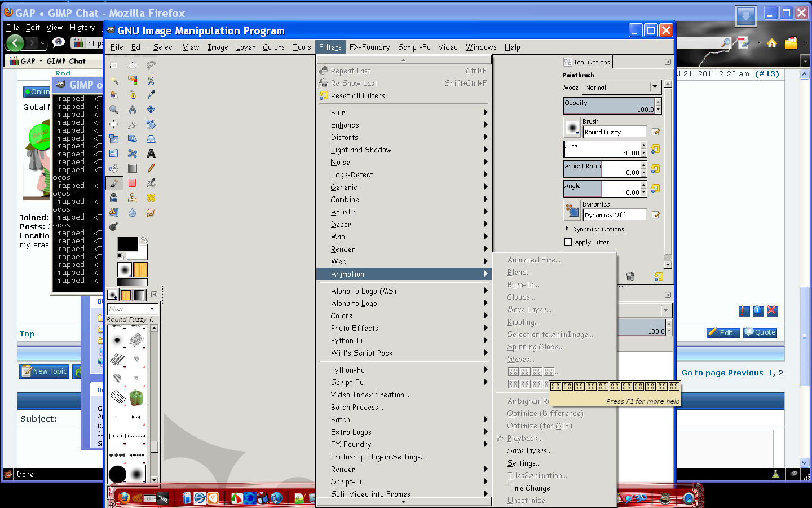812x508 pixels.
Task: Select the Airbrush tool
Action: tap(151, 183)
